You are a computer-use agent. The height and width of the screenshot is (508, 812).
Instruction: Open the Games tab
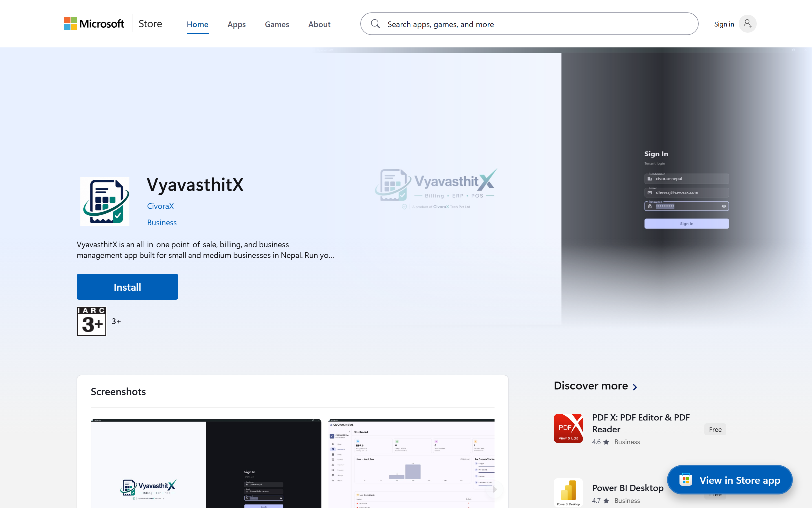click(x=277, y=24)
